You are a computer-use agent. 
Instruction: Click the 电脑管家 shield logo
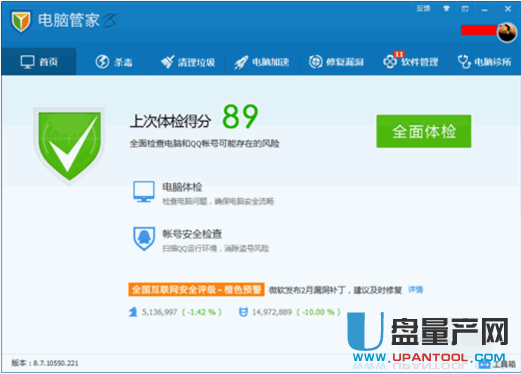[x=21, y=22]
